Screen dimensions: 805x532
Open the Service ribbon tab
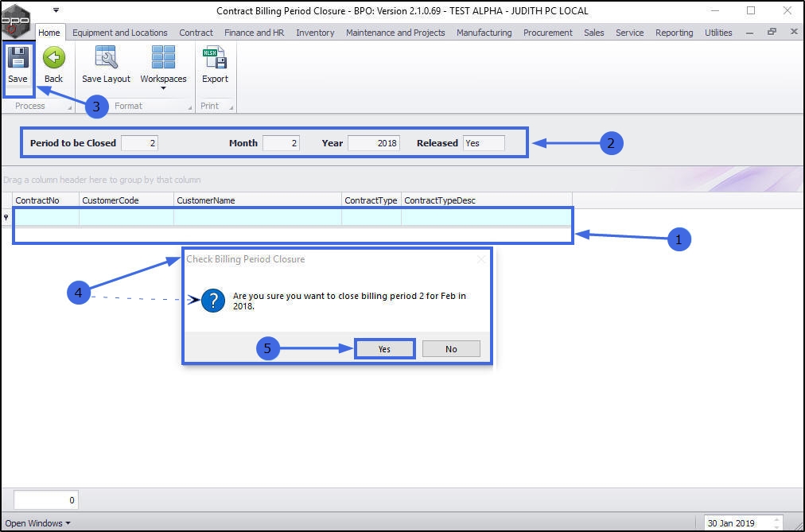[630, 33]
